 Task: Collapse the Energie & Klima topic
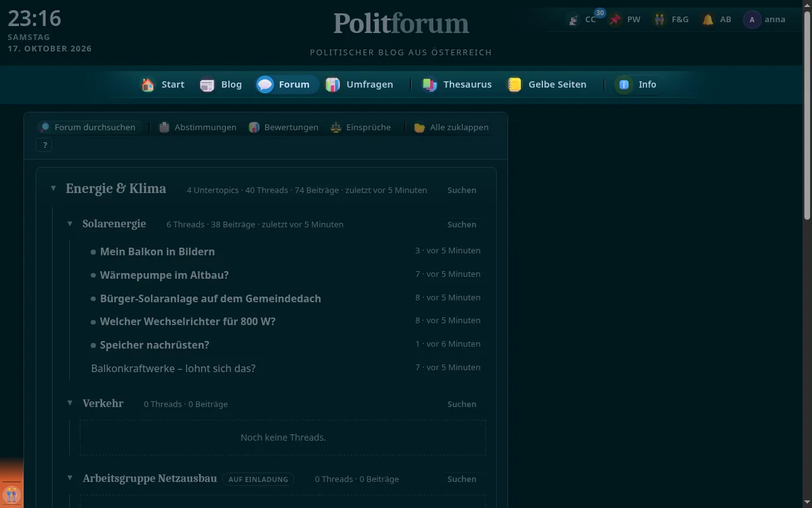(x=53, y=189)
